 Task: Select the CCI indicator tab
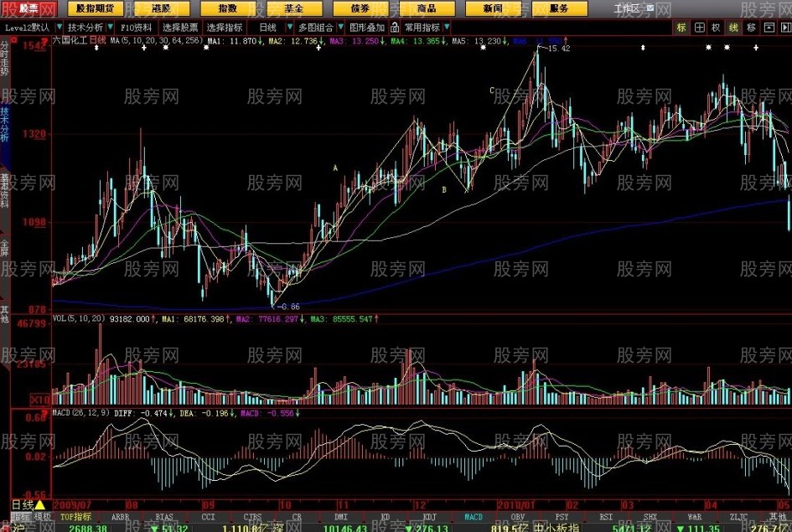tap(208, 517)
